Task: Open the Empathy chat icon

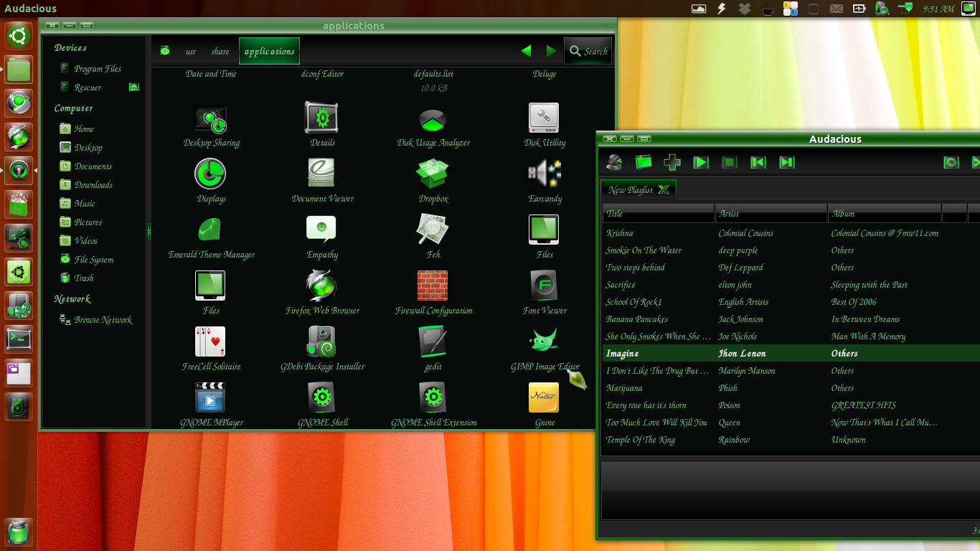Action: click(x=321, y=230)
